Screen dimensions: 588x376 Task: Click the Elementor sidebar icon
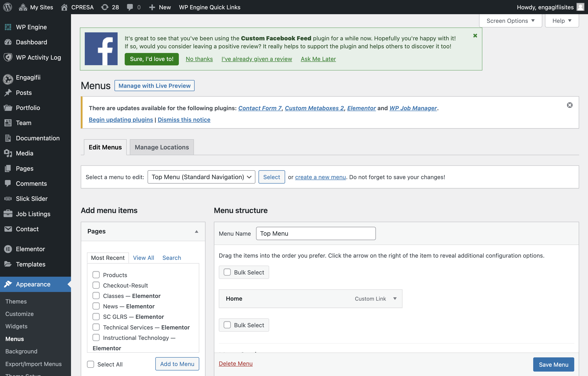(x=8, y=249)
